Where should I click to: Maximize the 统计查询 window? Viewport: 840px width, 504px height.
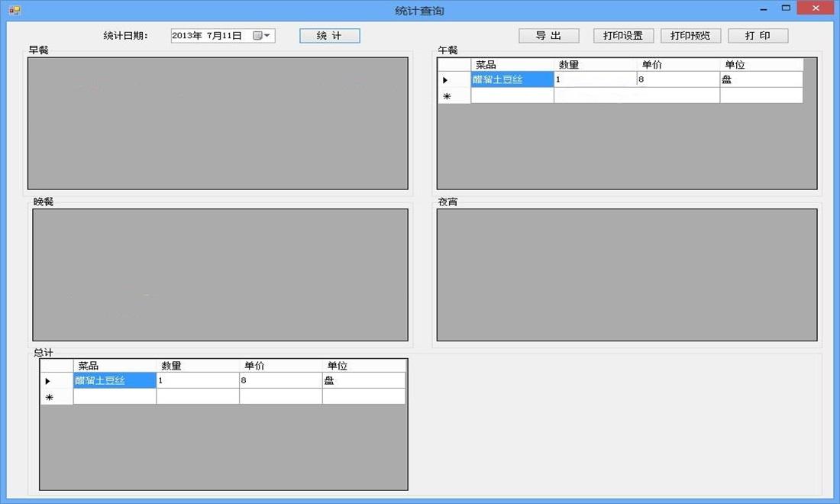coord(786,8)
